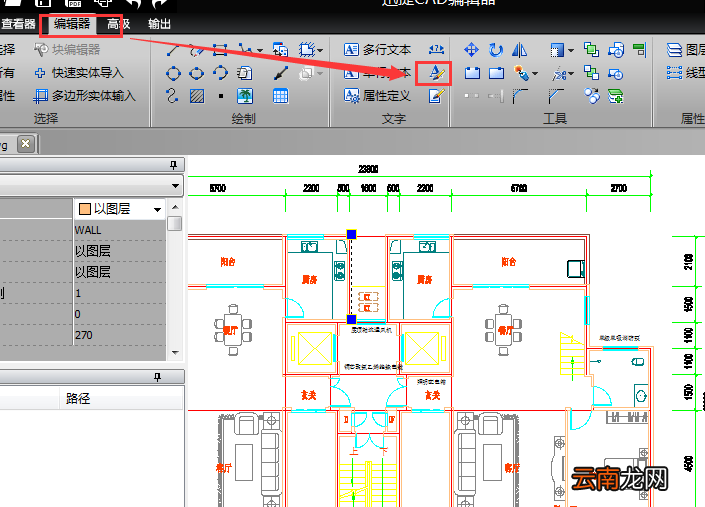Switch to the 输出 tab

159,24
